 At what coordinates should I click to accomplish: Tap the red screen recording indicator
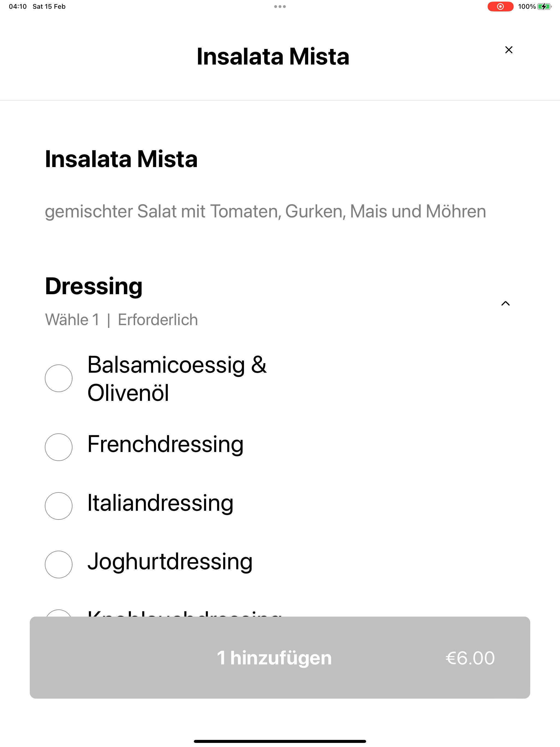(500, 6)
